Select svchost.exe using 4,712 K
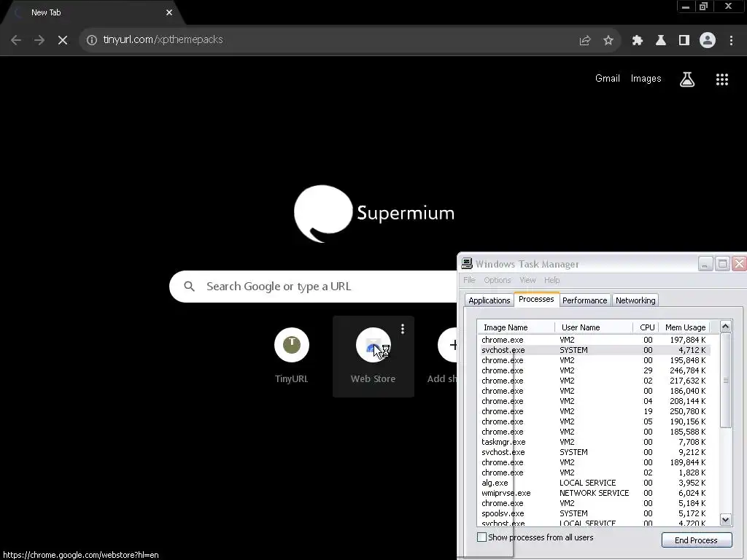Viewport: 747px width, 560px height. coord(594,350)
